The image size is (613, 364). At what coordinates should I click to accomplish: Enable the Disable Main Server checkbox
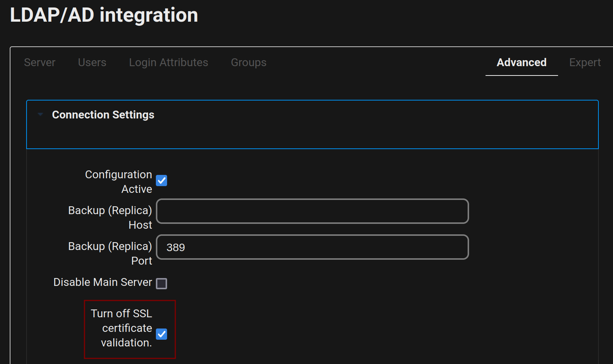pyautogui.click(x=161, y=284)
